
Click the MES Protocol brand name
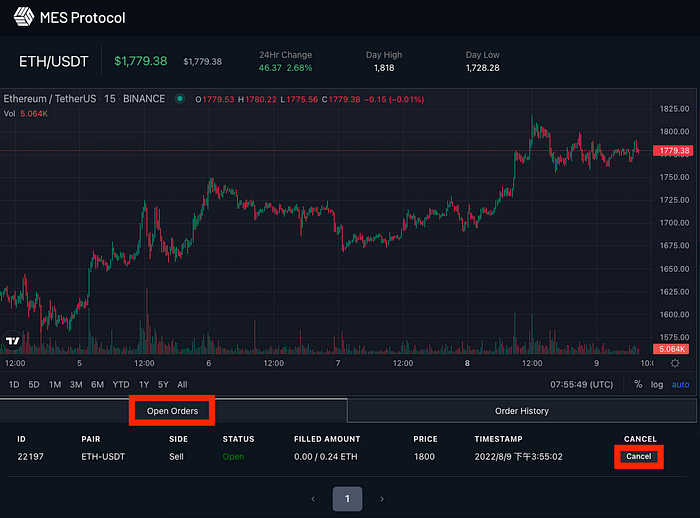(x=83, y=18)
